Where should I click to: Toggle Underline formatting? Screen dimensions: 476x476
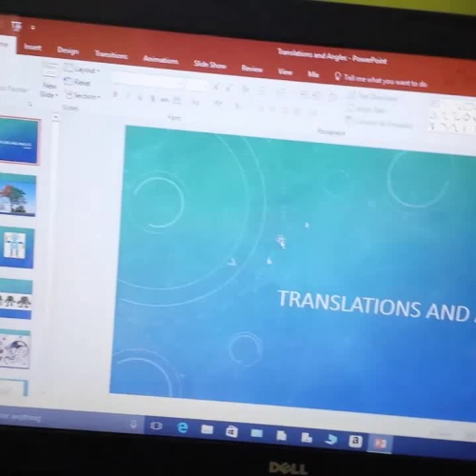[x=140, y=97]
